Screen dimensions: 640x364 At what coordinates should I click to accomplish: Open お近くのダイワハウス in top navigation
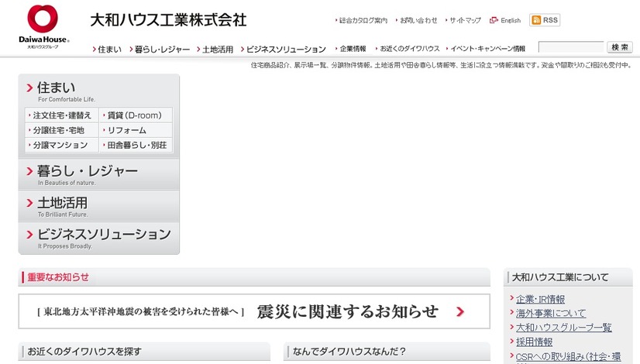(x=408, y=49)
